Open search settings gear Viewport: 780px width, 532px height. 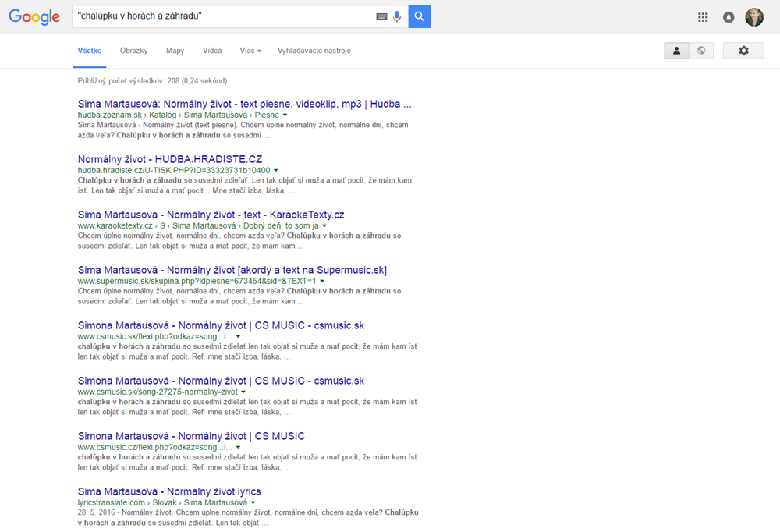[x=743, y=51]
